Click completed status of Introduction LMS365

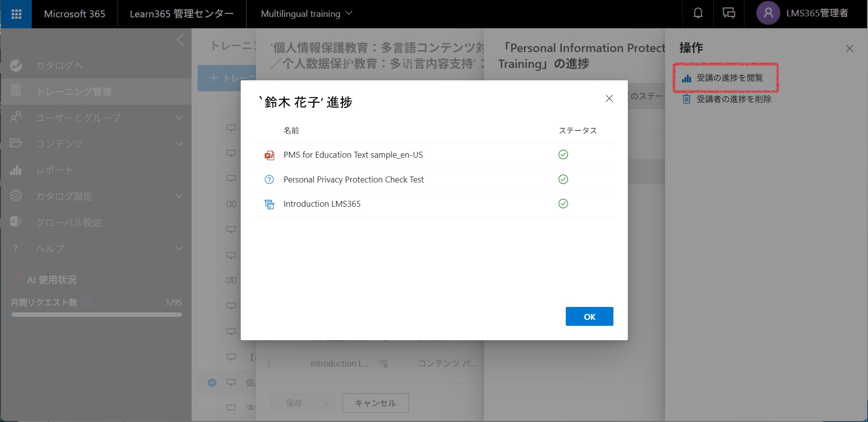point(563,203)
